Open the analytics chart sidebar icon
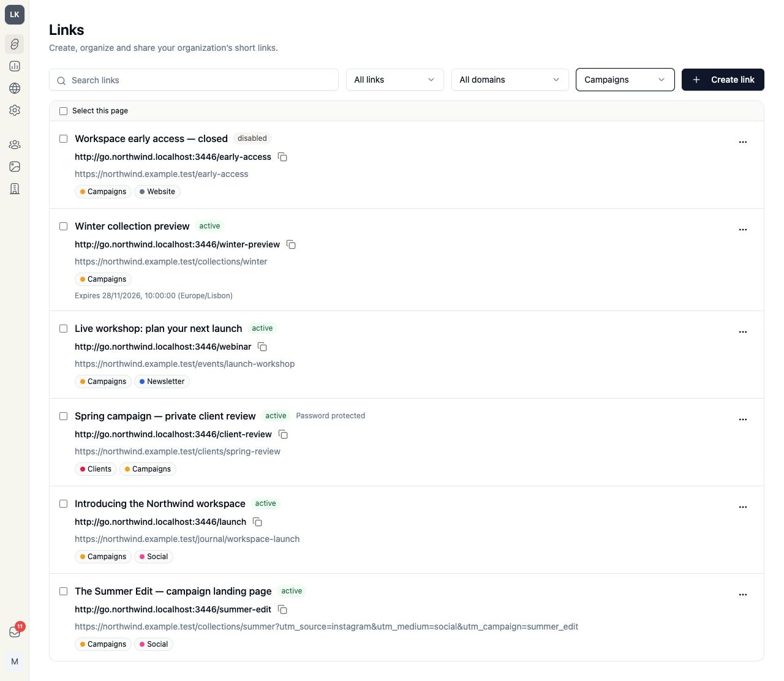The height and width of the screenshot is (681, 784). click(15, 66)
